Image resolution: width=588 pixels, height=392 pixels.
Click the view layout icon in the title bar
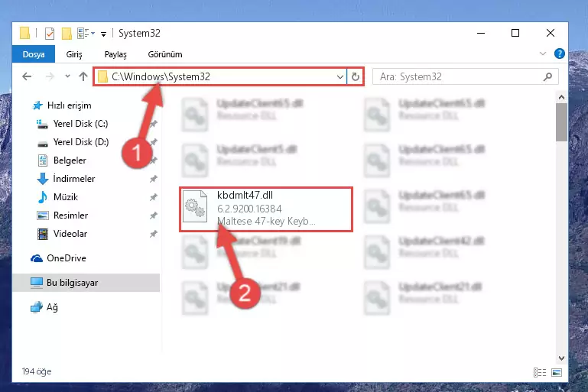83,34
